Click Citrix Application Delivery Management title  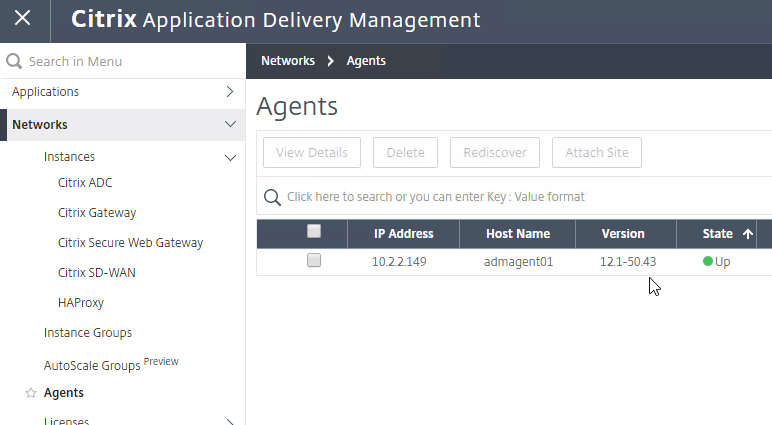point(276,20)
